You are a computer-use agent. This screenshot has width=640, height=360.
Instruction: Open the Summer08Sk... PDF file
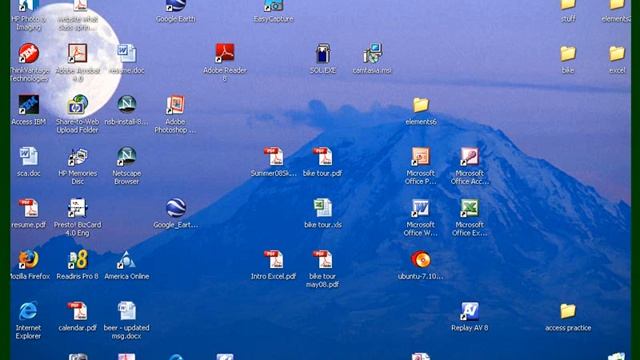(x=273, y=156)
